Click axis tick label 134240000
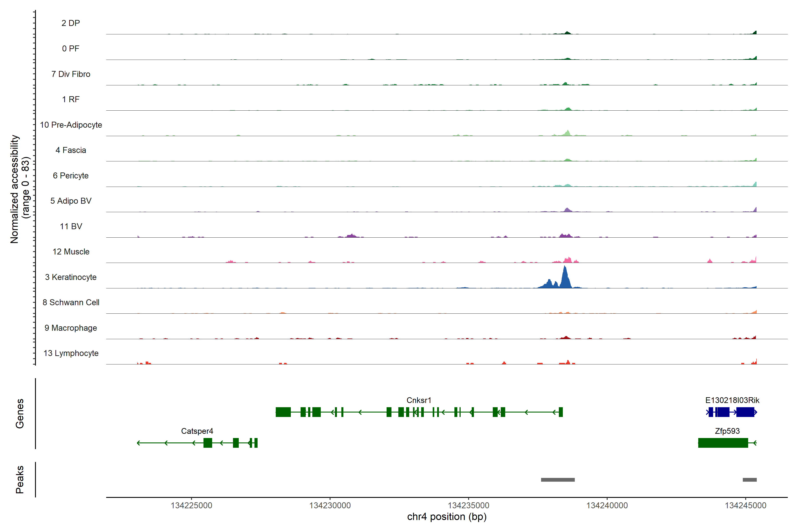Viewport: 798px width, 532px height. 607,506
